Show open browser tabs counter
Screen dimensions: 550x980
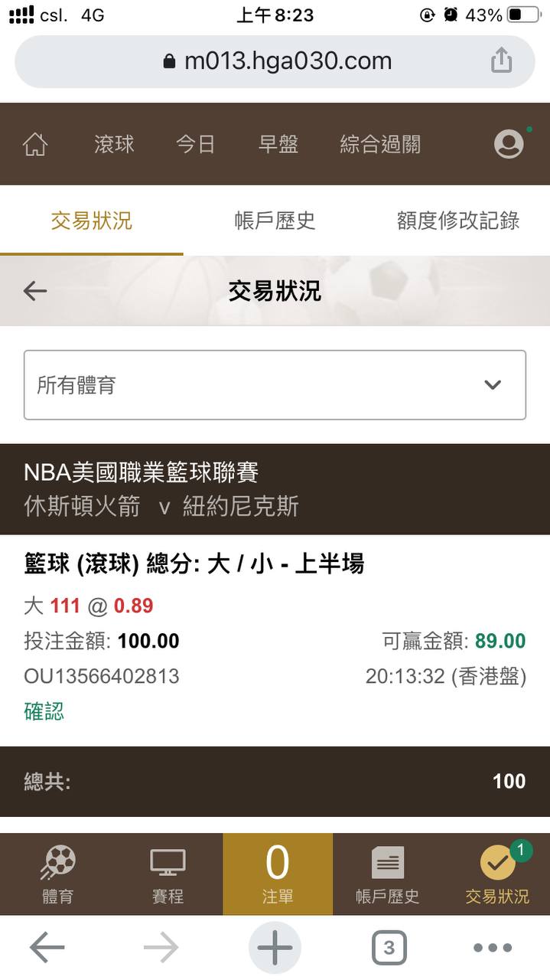(x=389, y=949)
